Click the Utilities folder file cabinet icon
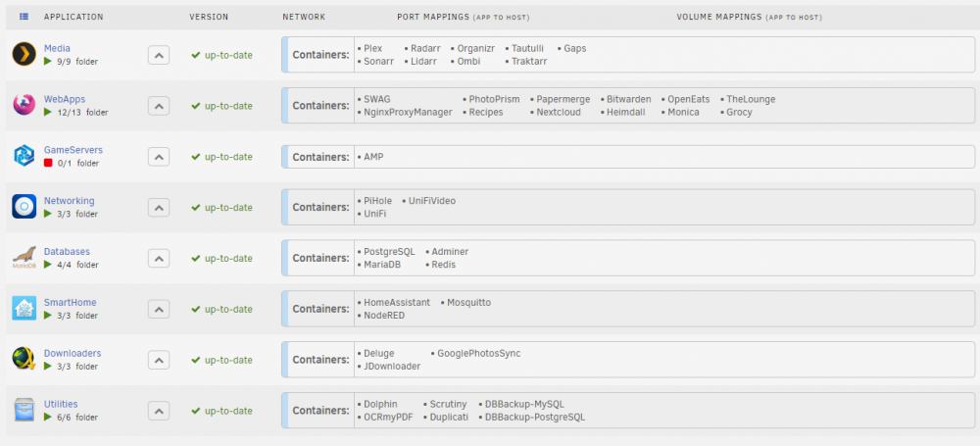 [x=24, y=410]
